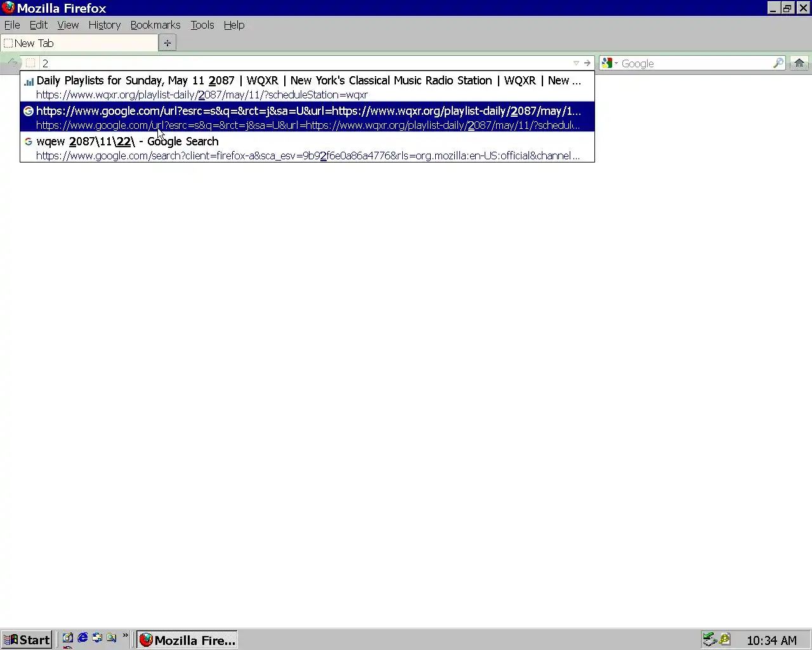Open a new tab with plus button
Image resolution: width=812 pixels, height=650 pixels.
[x=167, y=43]
